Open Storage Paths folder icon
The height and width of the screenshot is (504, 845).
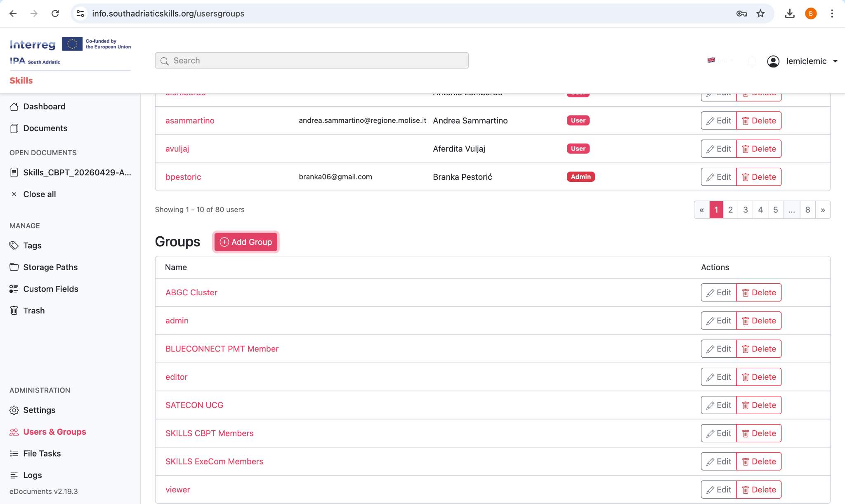coord(14,267)
